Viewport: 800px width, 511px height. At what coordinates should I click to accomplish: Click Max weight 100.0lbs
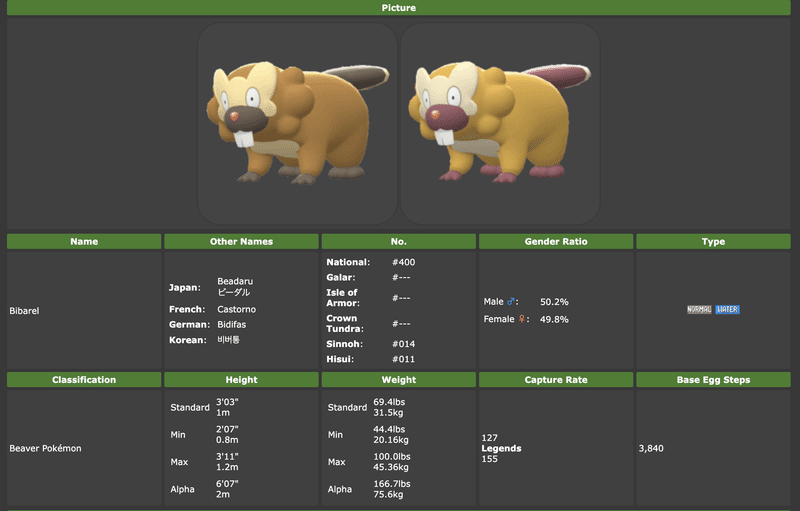[x=392, y=456]
